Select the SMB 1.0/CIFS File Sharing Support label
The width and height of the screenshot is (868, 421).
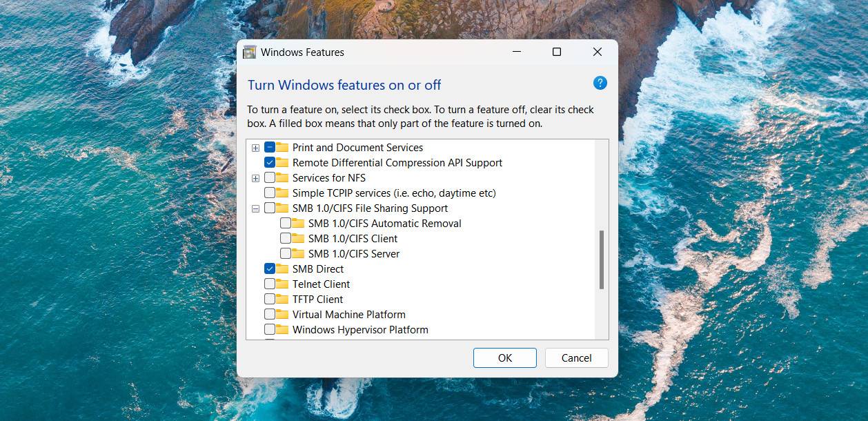pos(370,208)
